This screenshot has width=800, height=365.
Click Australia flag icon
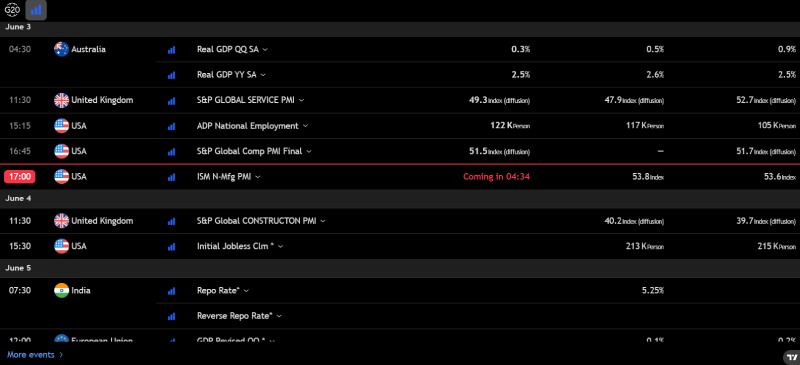click(x=61, y=50)
